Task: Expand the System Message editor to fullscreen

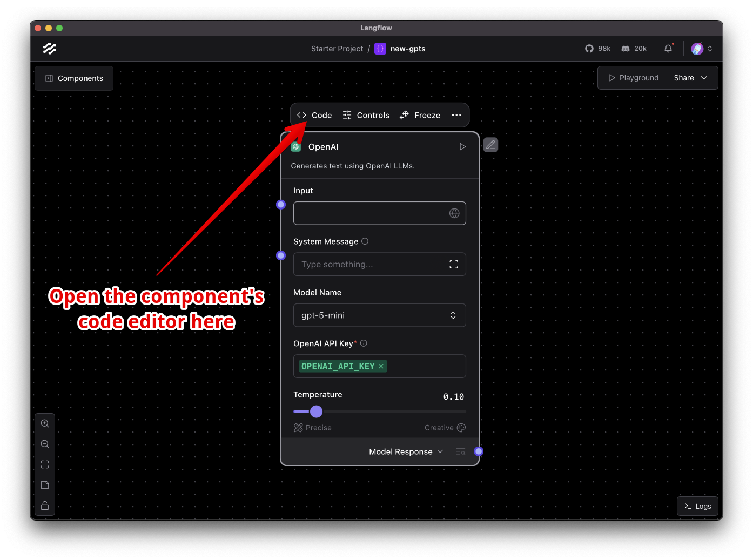Action: coord(454,264)
